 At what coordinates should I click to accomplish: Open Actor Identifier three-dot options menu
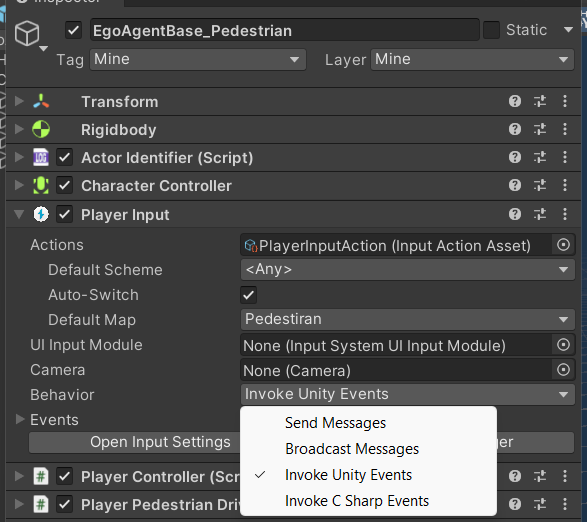[565, 157]
